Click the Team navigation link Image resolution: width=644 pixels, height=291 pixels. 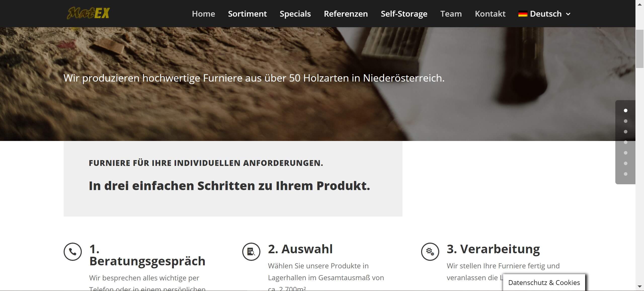tap(451, 14)
